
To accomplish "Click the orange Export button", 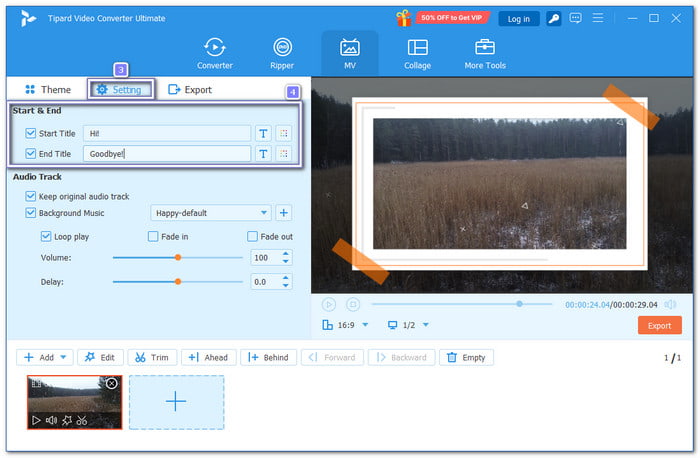I will pos(659,325).
